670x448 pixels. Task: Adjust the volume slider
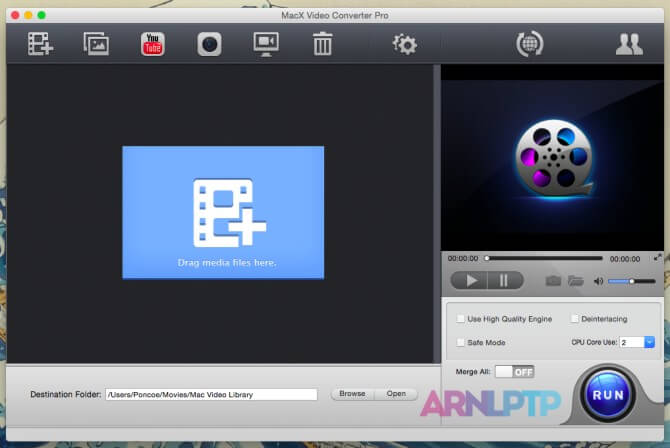(631, 281)
